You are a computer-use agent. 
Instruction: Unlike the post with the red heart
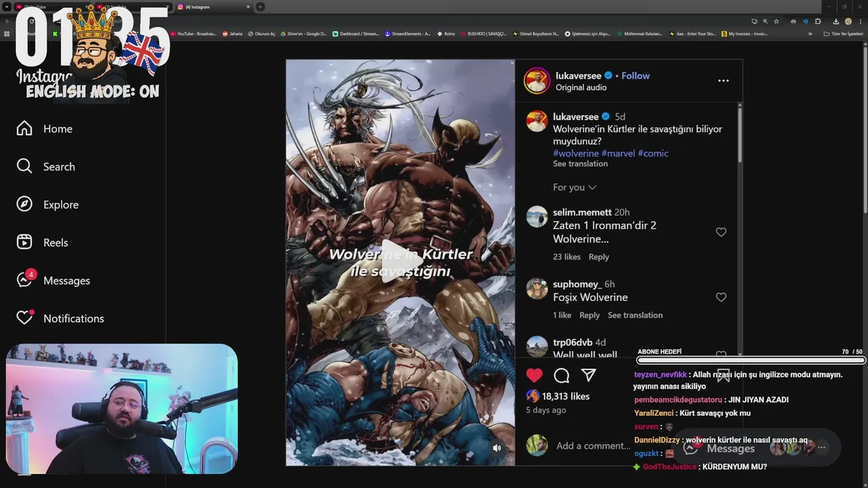pyautogui.click(x=534, y=375)
